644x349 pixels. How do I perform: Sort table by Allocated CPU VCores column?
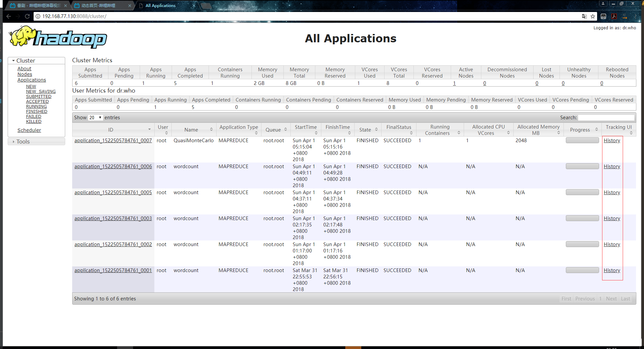point(508,133)
